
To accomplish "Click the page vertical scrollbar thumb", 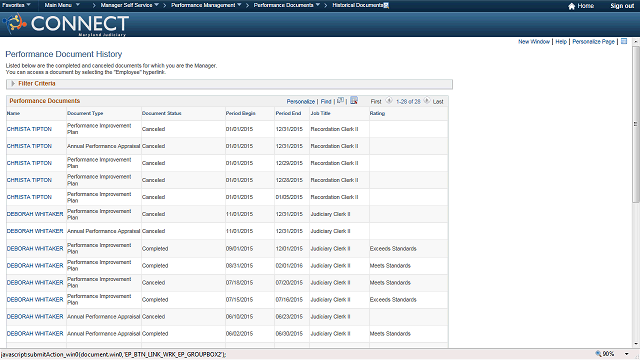I will pyautogui.click(x=636, y=124).
